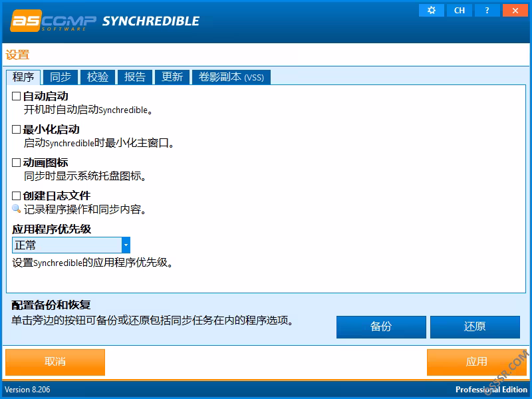Switch to the 程序 tab
Screen dimensions: 532x399
tap(23, 77)
